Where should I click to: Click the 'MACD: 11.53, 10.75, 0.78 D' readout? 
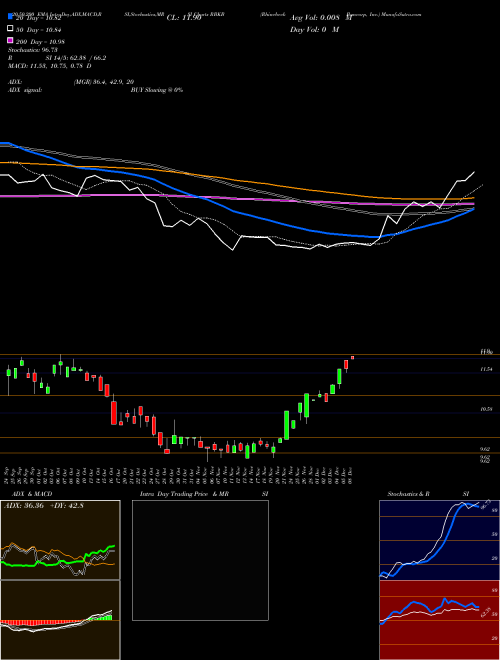point(50,66)
